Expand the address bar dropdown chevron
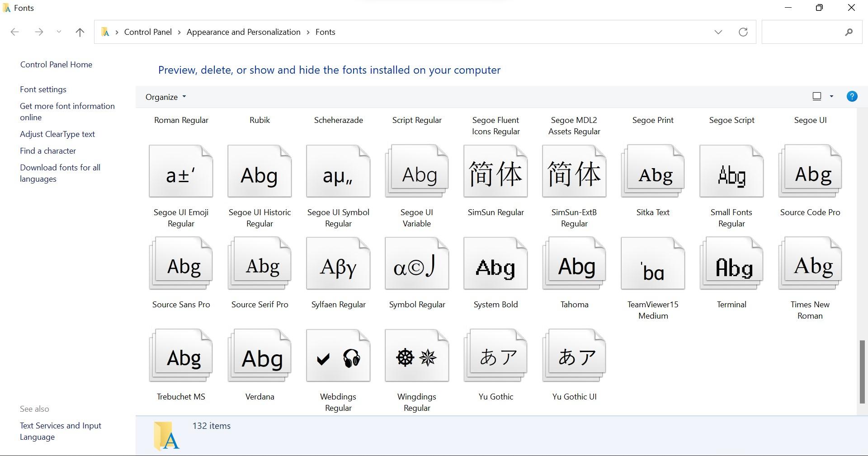The image size is (868, 456). coord(718,32)
